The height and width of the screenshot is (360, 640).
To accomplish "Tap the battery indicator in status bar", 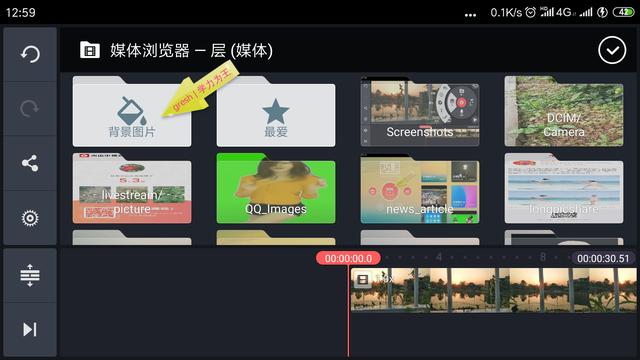I will click(623, 12).
